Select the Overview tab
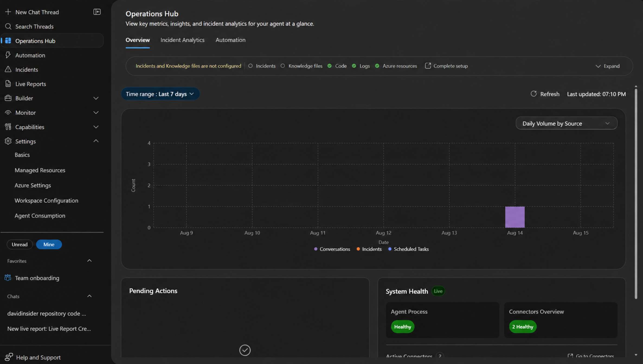The image size is (643, 364). (138, 40)
